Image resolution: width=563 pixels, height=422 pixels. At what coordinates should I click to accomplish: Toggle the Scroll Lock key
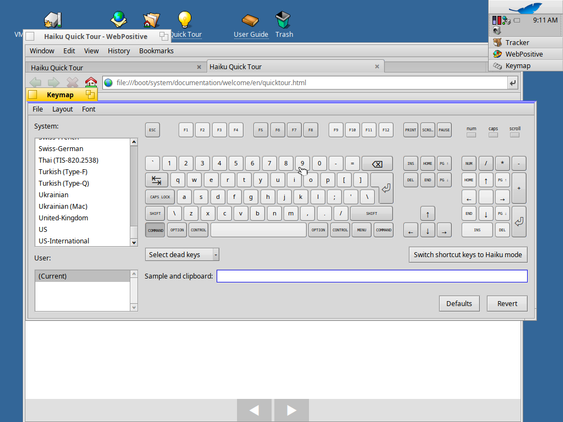427,130
